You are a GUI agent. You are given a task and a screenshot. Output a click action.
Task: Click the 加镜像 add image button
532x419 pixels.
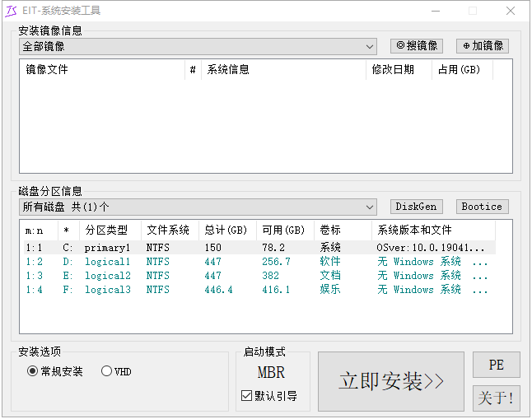pyautogui.click(x=483, y=46)
